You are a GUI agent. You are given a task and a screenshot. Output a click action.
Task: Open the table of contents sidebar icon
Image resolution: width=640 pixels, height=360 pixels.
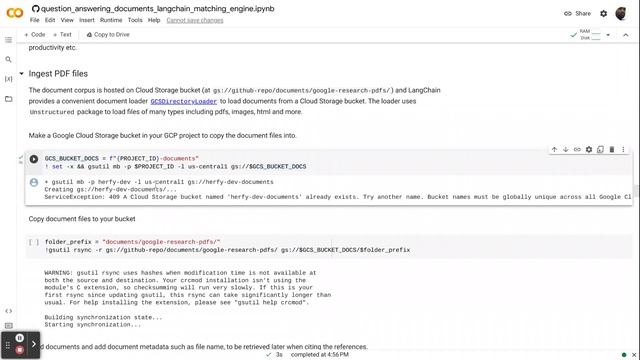point(8,40)
